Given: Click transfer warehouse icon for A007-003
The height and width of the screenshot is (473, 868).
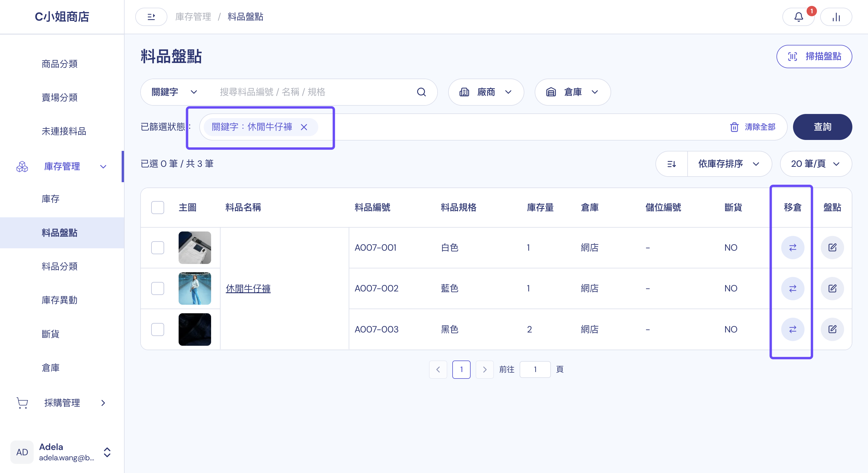Looking at the screenshot, I should point(792,329).
